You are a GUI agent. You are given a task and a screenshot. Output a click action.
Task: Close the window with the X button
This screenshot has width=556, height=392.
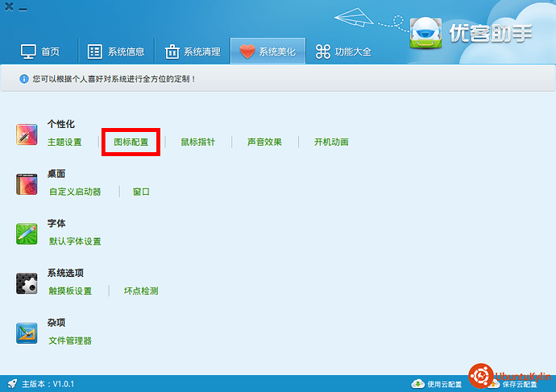[9, 6]
